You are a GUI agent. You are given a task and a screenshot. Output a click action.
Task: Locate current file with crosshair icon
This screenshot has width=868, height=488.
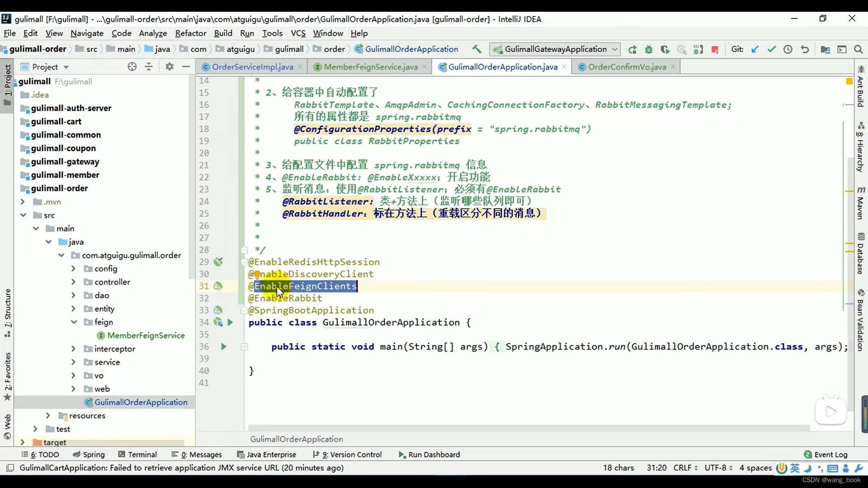132,67
